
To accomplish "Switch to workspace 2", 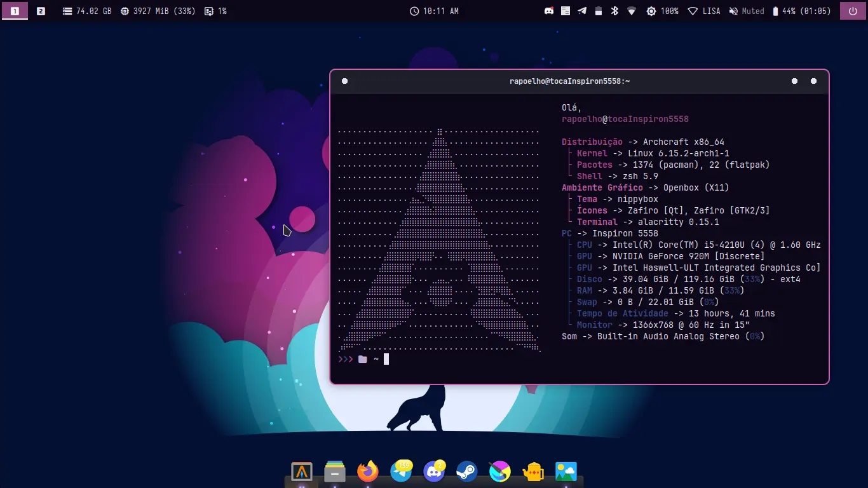I will coord(41,11).
